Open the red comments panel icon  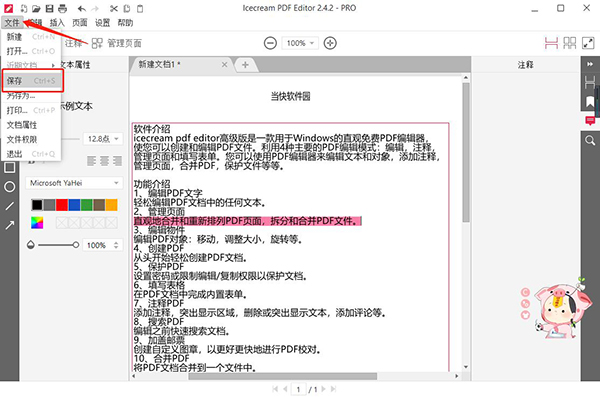click(x=590, y=121)
